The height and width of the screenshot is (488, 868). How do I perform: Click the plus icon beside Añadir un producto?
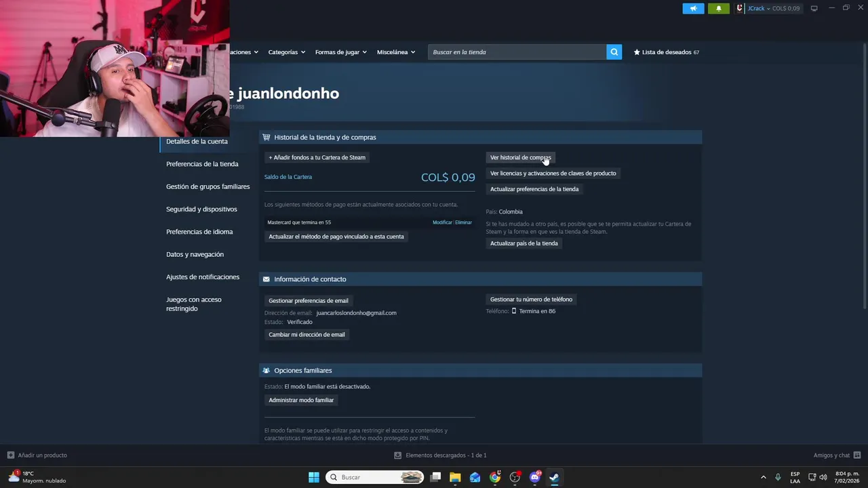tap(11, 455)
